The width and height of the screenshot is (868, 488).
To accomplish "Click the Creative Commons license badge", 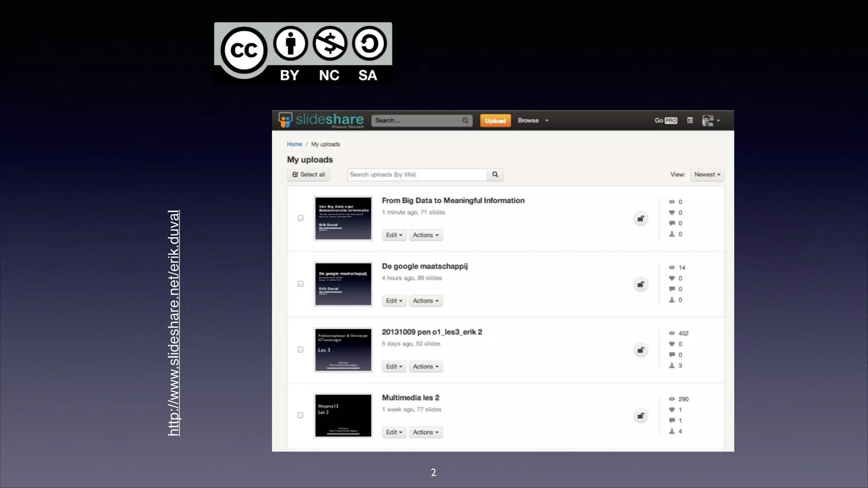I will [x=303, y=53].
